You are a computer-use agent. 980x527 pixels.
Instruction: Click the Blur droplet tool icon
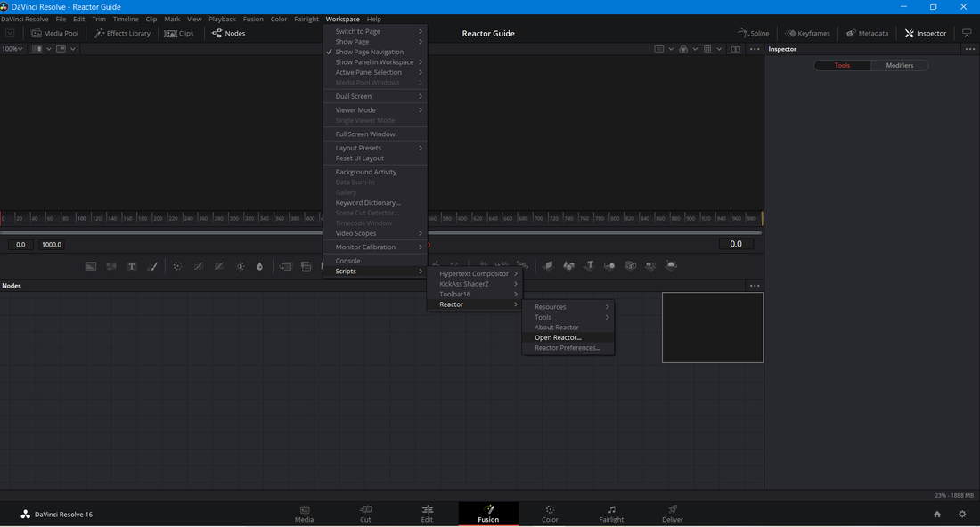260,266
